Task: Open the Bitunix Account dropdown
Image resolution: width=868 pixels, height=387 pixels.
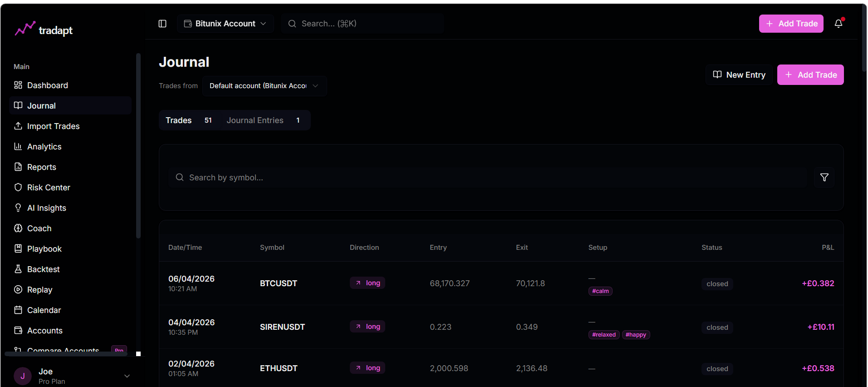Action: [x=225, y=24]
